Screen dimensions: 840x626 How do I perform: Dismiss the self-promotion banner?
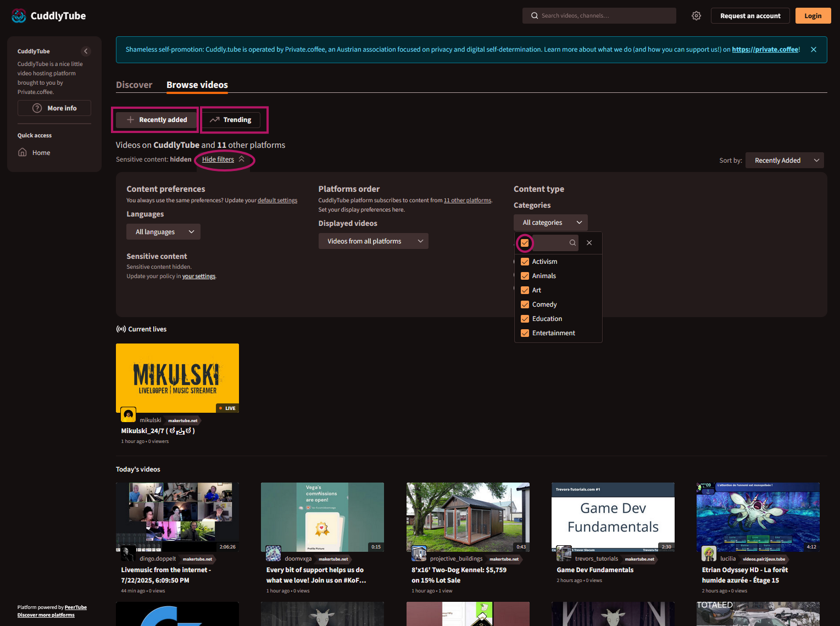pyautogui.click(x=814, y=49)
